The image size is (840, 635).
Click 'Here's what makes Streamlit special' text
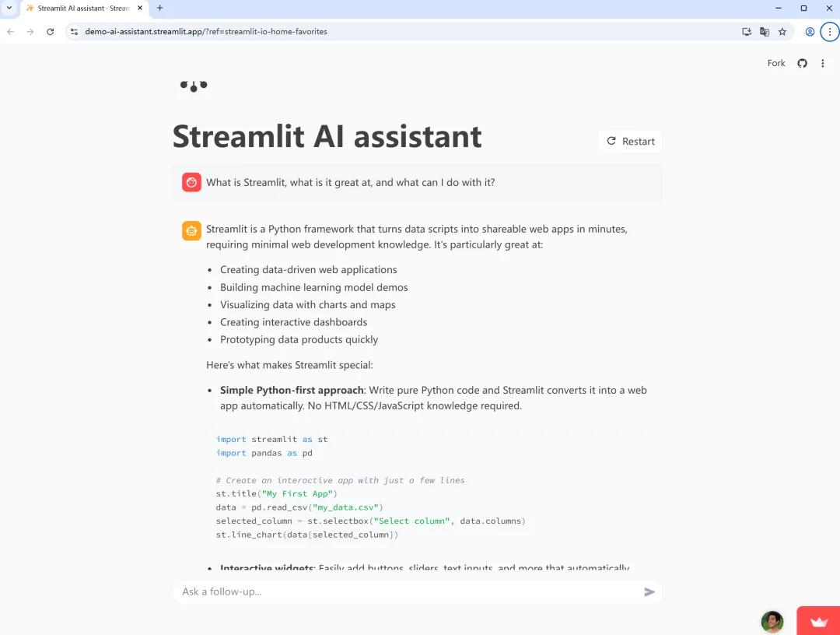pos(289,366)
